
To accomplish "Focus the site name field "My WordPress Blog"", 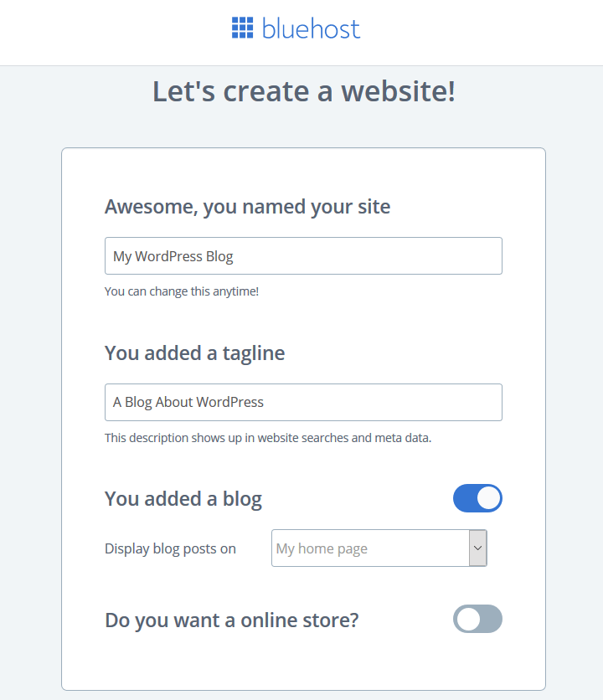I will (303, 256).
